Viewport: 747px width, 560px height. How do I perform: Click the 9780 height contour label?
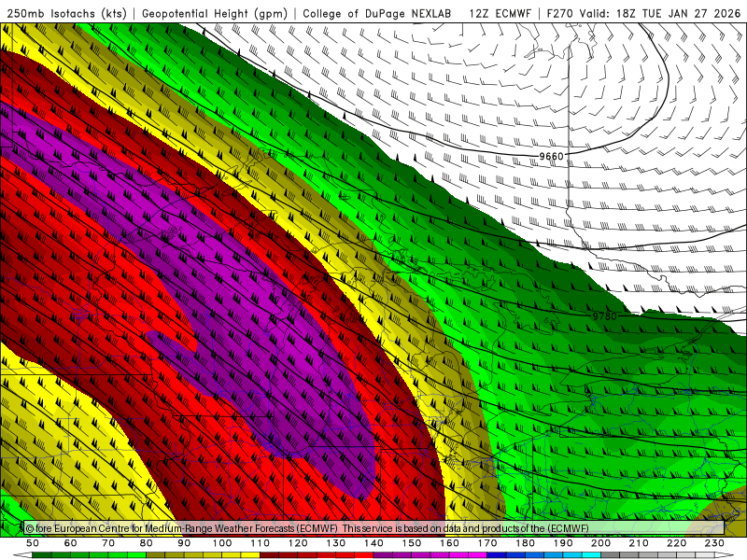pos(604,316)
